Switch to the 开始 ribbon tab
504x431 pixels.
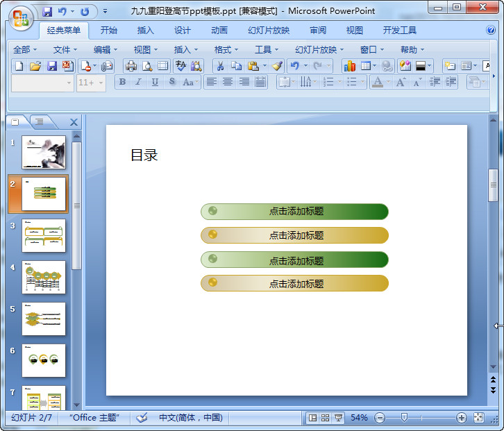[108, 31]
